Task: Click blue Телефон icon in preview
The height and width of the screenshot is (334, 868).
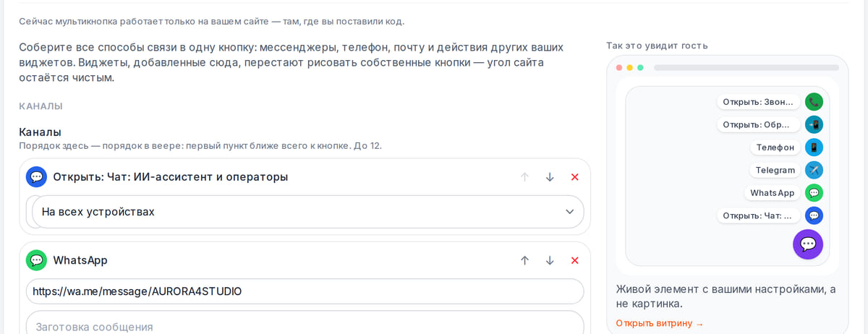Action: pos(814,147)
